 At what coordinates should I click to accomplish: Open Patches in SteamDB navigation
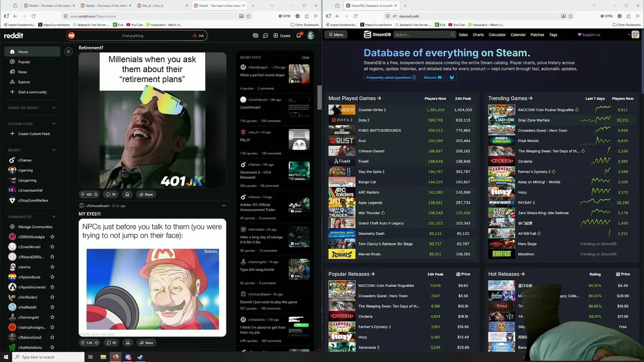click(x=537, y=35)
